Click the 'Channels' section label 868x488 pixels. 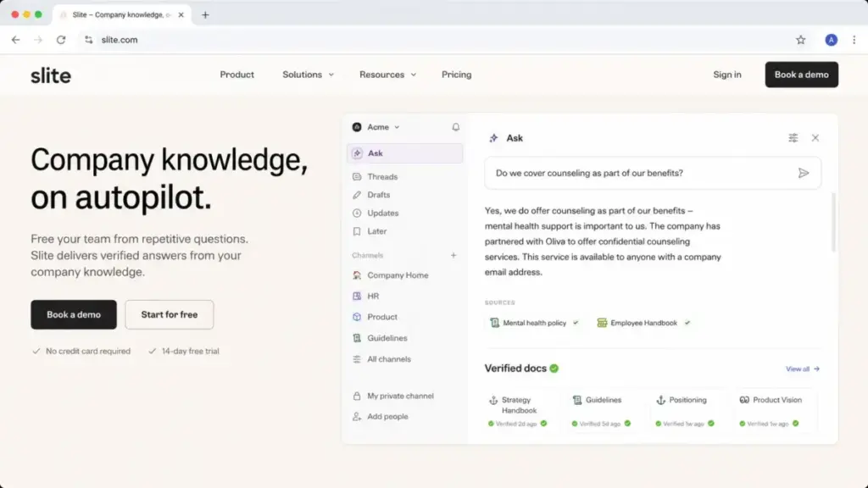(x=368, y=255)
